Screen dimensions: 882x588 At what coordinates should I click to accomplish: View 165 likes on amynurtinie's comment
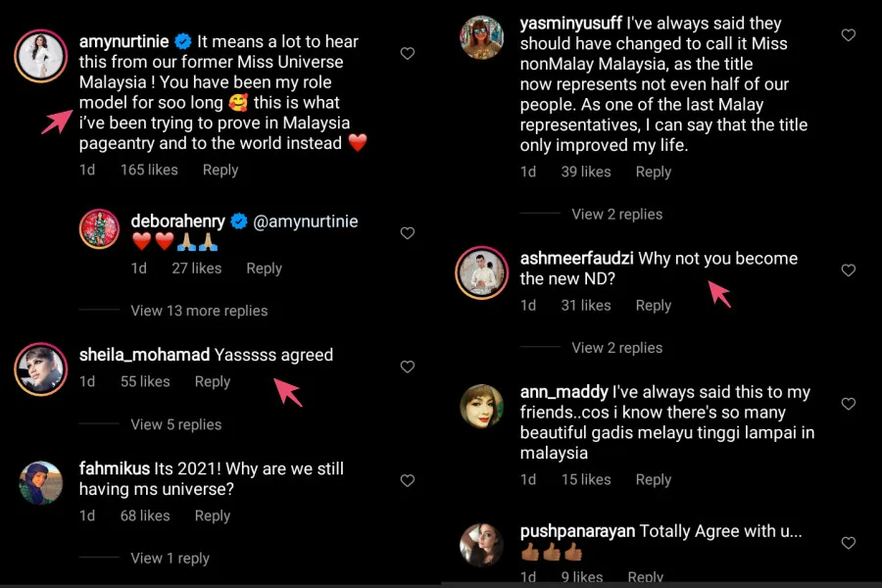[149, 170]
